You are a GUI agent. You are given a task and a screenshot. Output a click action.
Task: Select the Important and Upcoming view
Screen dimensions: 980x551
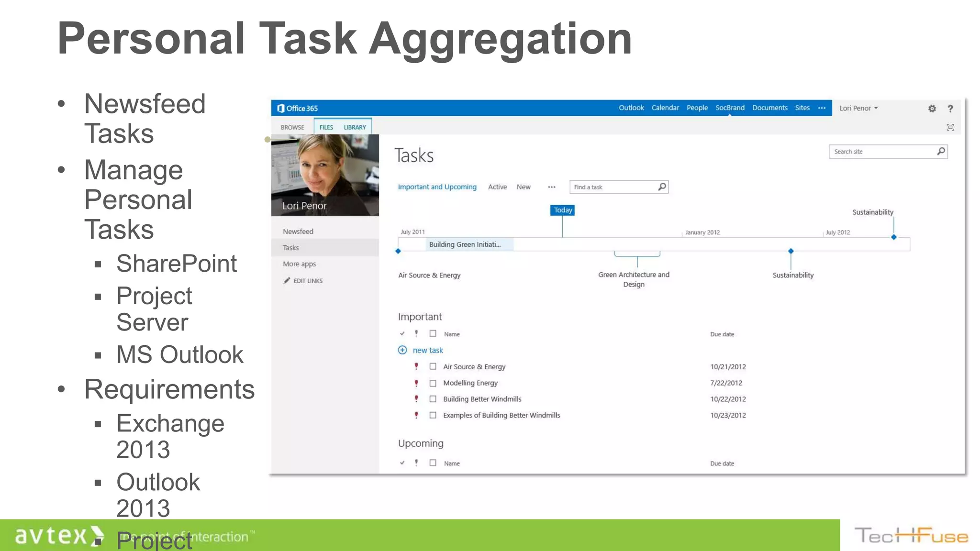click(x=437, y=187)
